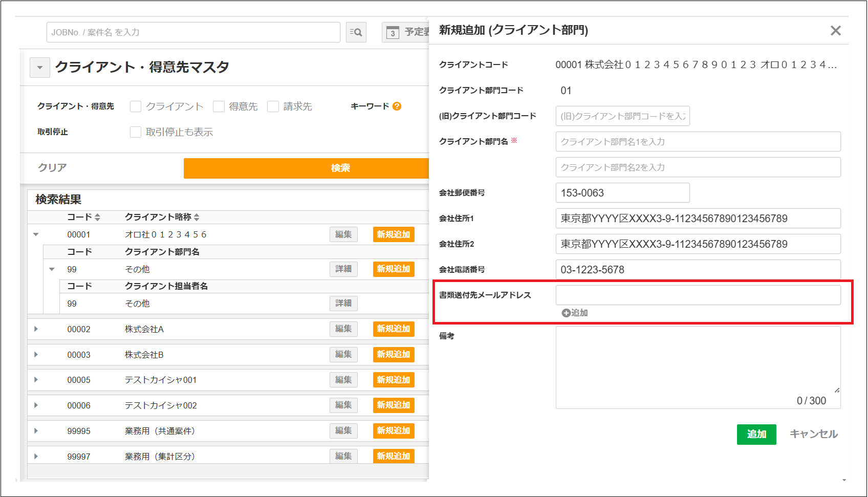The image size is (868, 497).
Task: Toggle 取引停止も表示 checkbox
Action: click(136, 132)
